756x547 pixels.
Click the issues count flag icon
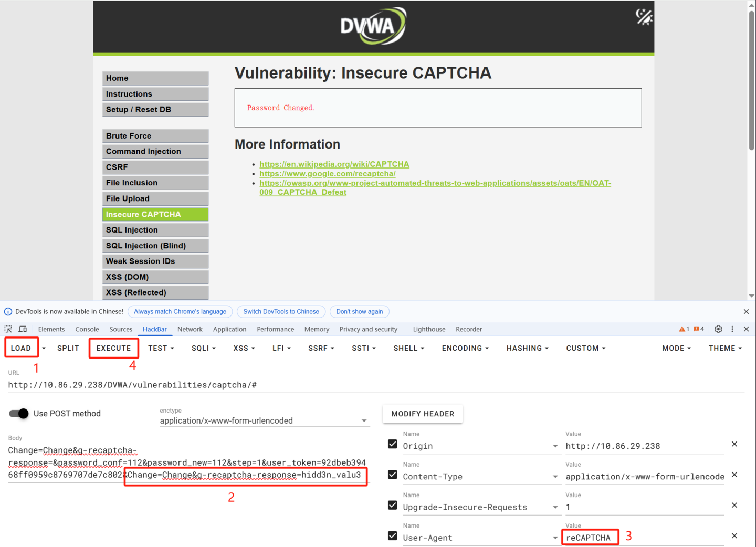tap(697, 329)
